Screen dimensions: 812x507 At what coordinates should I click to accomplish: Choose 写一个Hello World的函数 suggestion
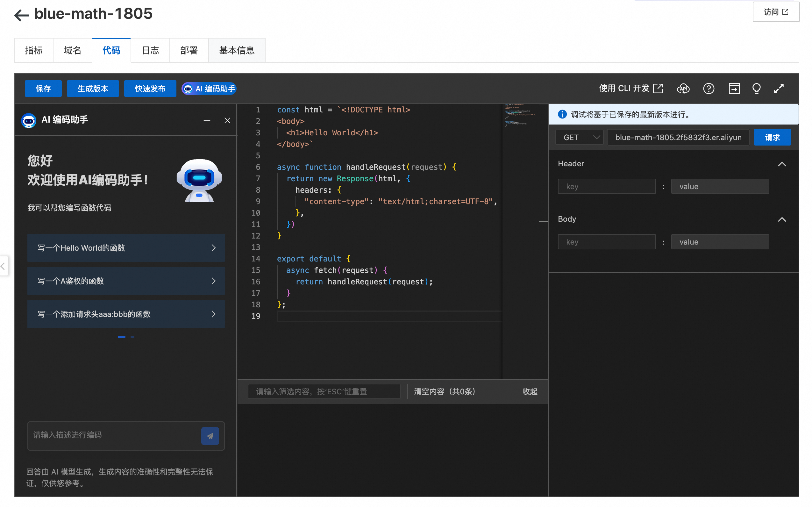coord(126,248)
